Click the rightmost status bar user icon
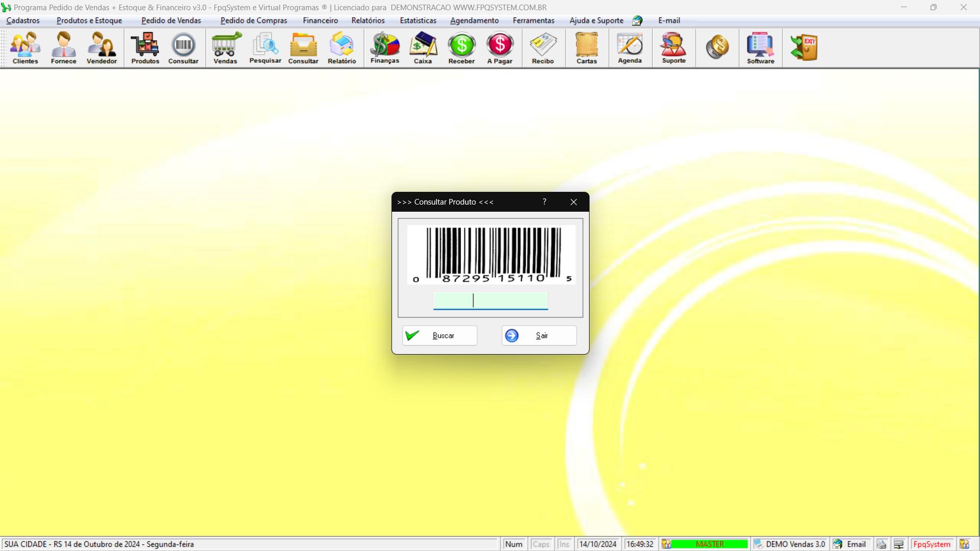 pyautogui.click(x=964, y=544)
